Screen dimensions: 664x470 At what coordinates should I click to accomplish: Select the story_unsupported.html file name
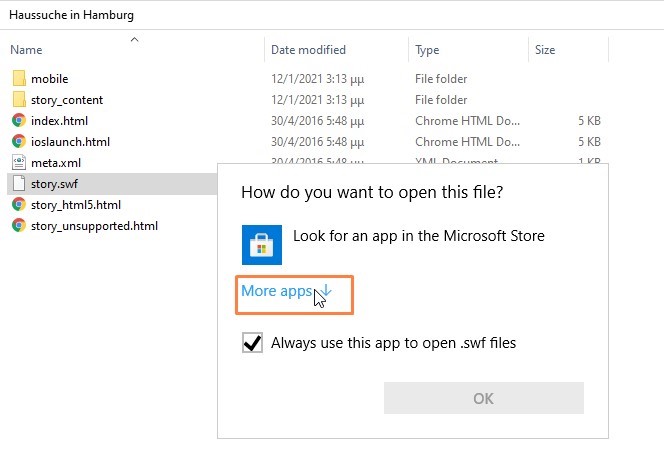[x=94, y=226]
